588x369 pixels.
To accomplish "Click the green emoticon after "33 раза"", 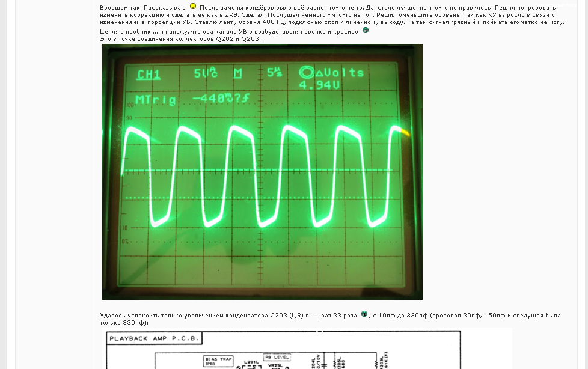I will [x=364, y=314].
